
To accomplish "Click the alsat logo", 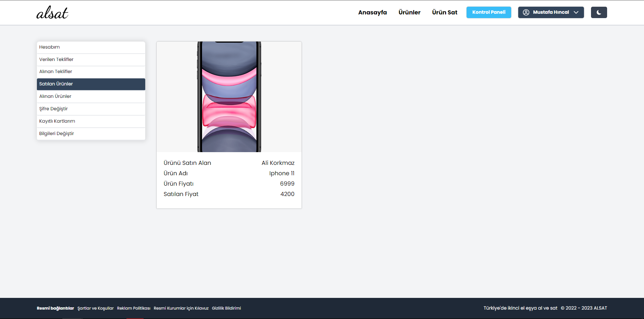I will coord(52,12).
